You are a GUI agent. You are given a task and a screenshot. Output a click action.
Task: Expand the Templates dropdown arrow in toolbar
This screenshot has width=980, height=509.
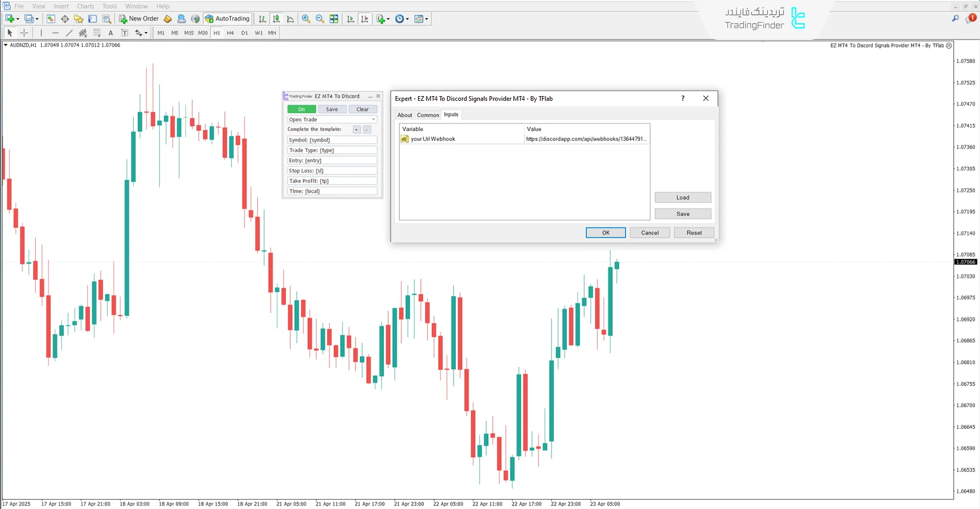tap(426, 19)
